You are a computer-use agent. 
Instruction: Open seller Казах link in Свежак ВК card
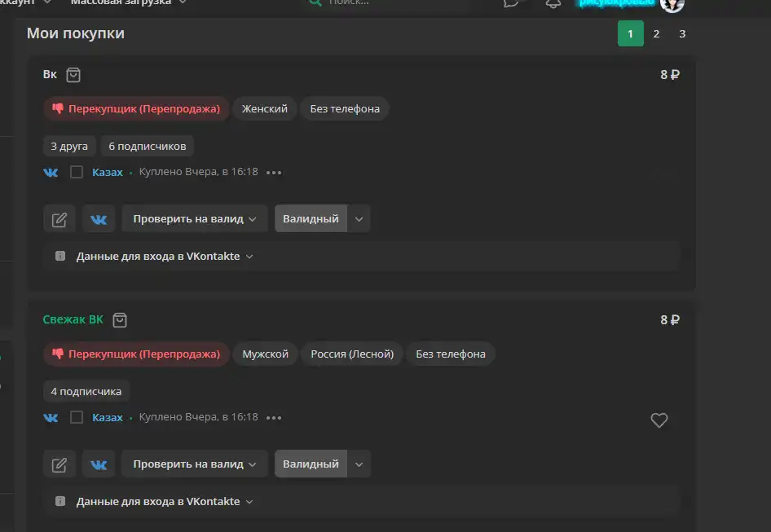[108, 417]
